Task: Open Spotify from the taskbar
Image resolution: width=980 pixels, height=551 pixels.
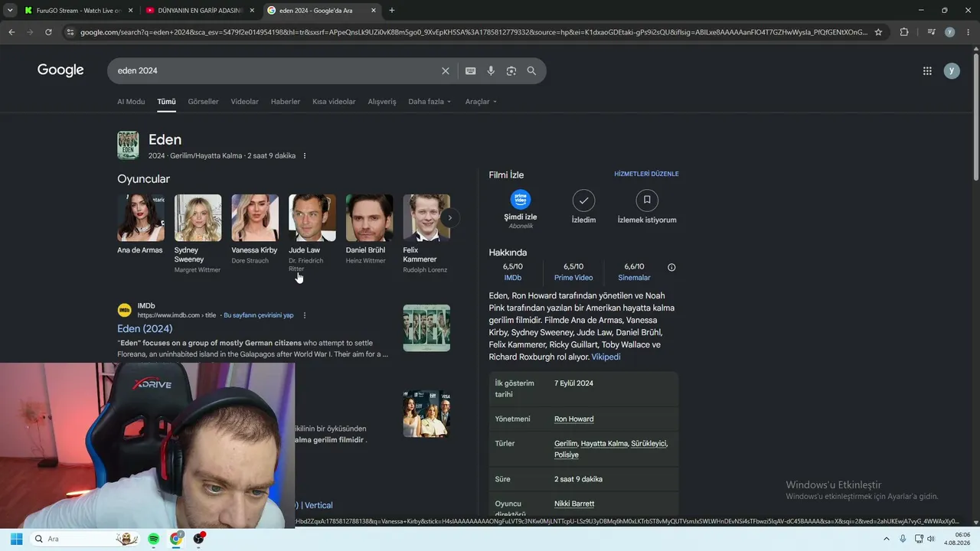Action: [x=153, y=539]
